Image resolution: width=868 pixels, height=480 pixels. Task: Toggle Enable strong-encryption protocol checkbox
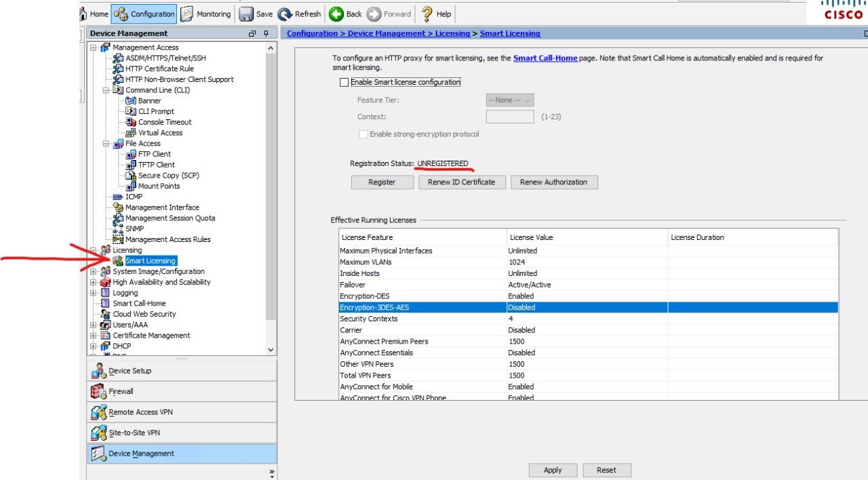click(x=363, y=134)
